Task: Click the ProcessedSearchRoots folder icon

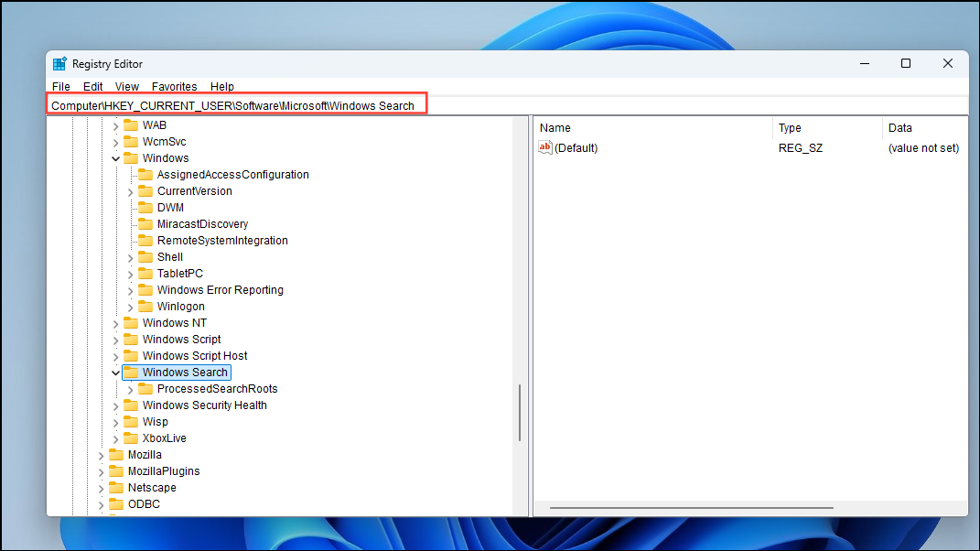Action: (x=145, y=388)
